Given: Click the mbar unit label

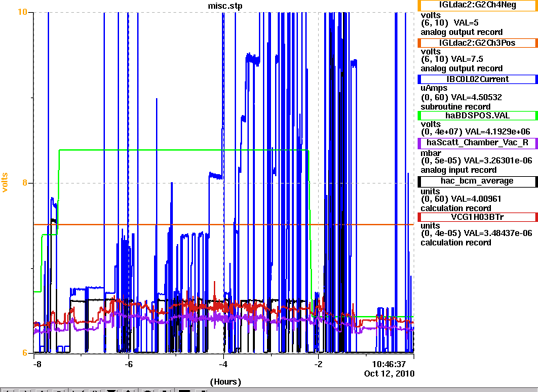Looking at the screenshot, I should click(431, 153).
